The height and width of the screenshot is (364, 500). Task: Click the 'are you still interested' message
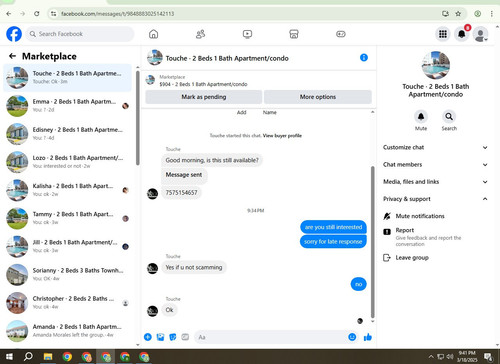(333, 227)
